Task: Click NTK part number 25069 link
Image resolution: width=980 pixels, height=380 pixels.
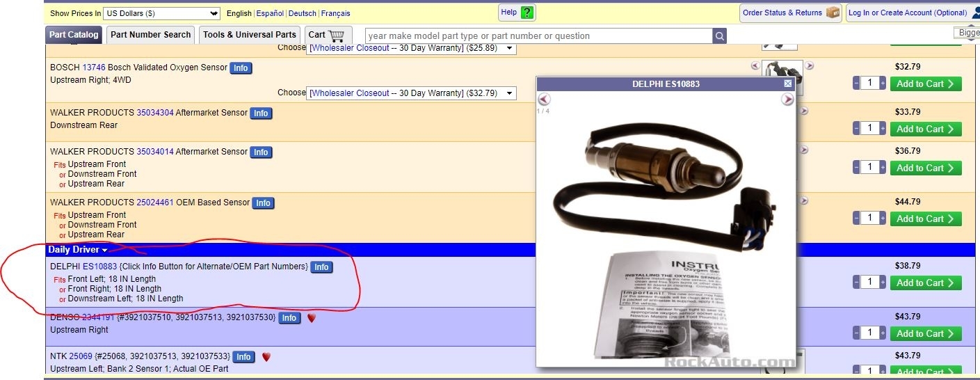Action: [80, 356]
